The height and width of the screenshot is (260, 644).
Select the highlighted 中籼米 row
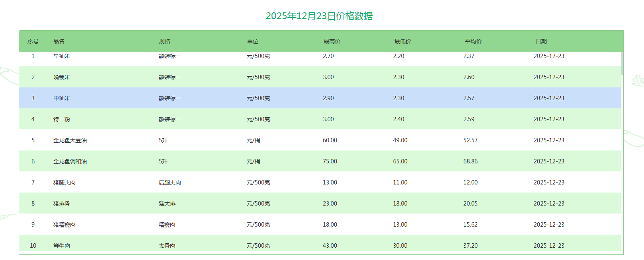coord(62,98)
